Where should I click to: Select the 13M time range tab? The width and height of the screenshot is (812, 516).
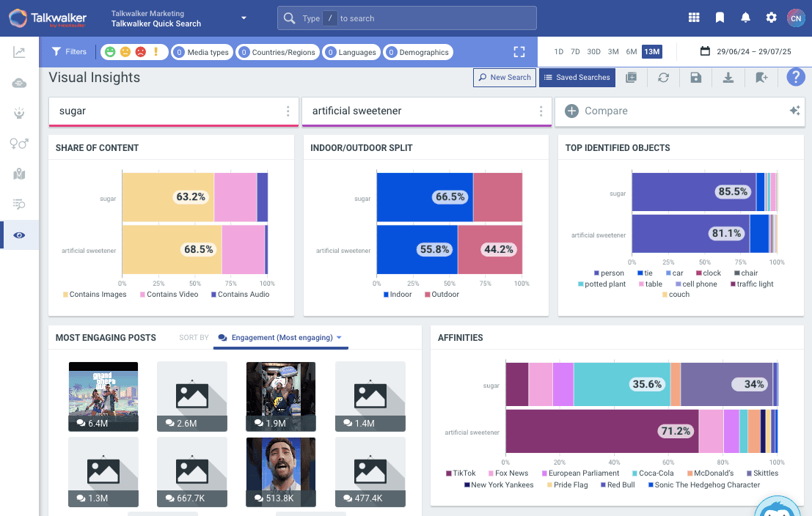651,52
